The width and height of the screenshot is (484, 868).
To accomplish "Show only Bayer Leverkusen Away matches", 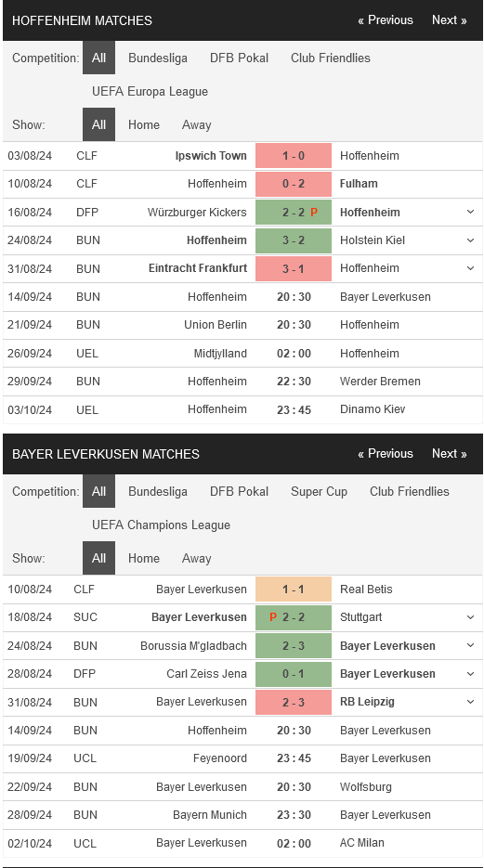I will [197, 559].
